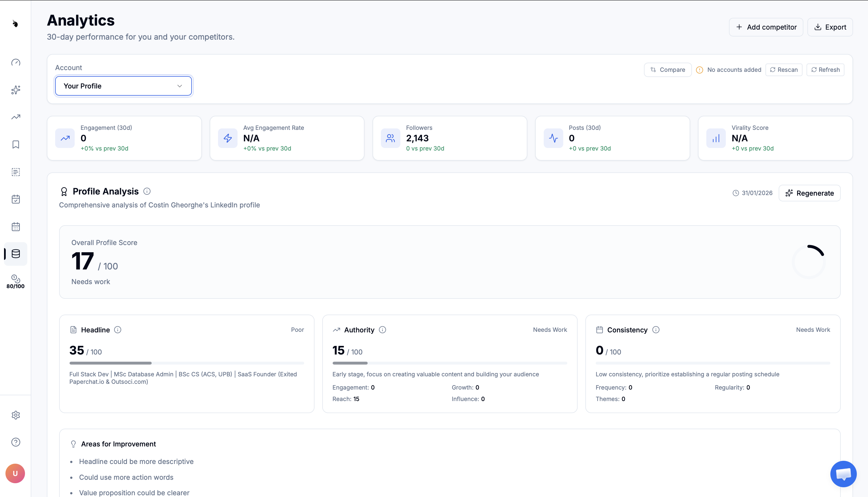Open the calendar grid sidebar icon
The image size is (868, 497).
point(16,227)
